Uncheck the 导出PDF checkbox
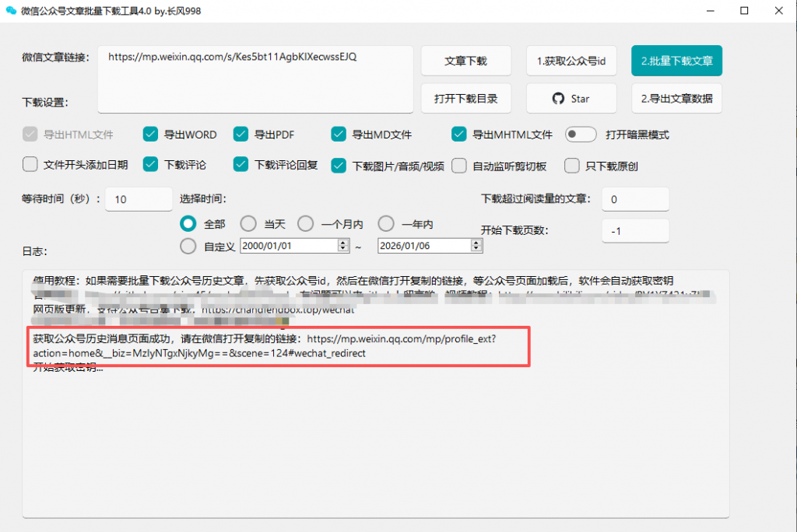This screenshot has height=532, width=797. 241,135
